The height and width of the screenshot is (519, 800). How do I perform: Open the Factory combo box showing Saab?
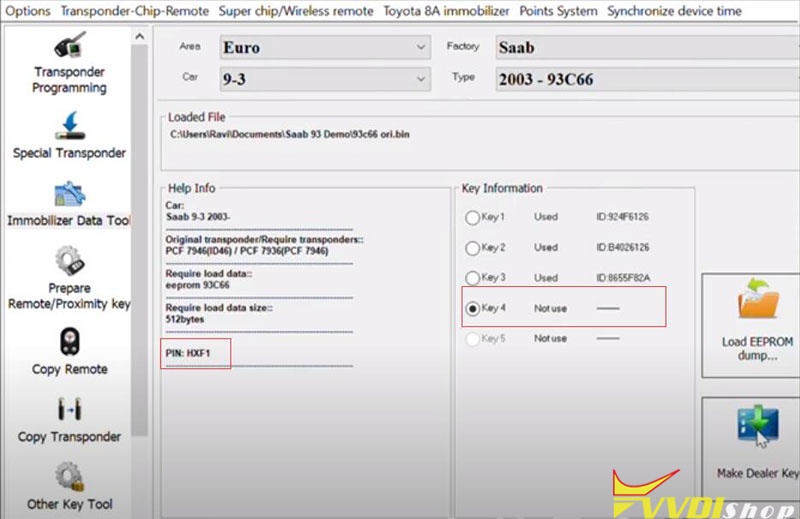click(x=647, y=47)
